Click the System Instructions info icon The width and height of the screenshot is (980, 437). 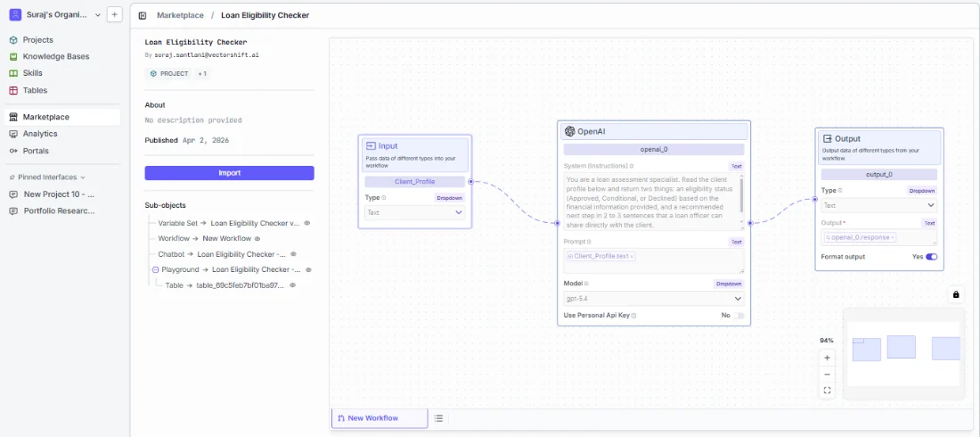point(632,166)
